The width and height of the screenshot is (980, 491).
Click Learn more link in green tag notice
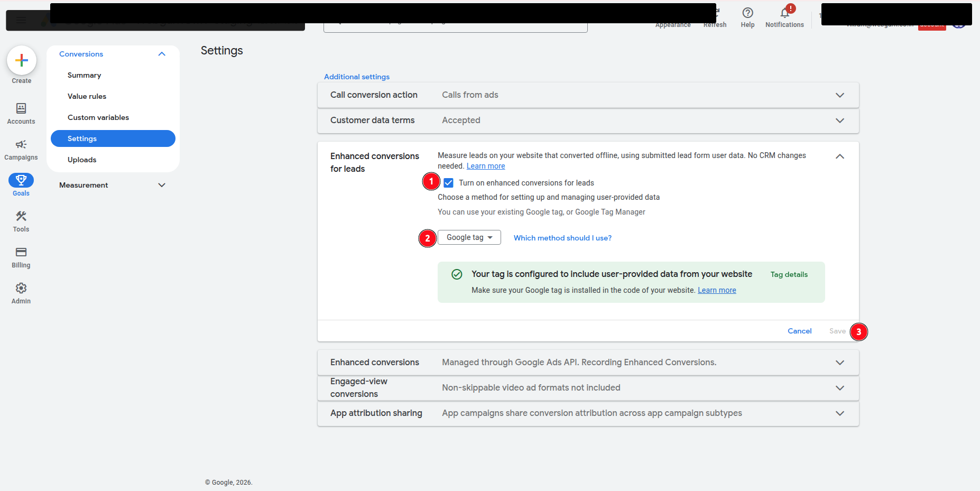coord(717,290)
